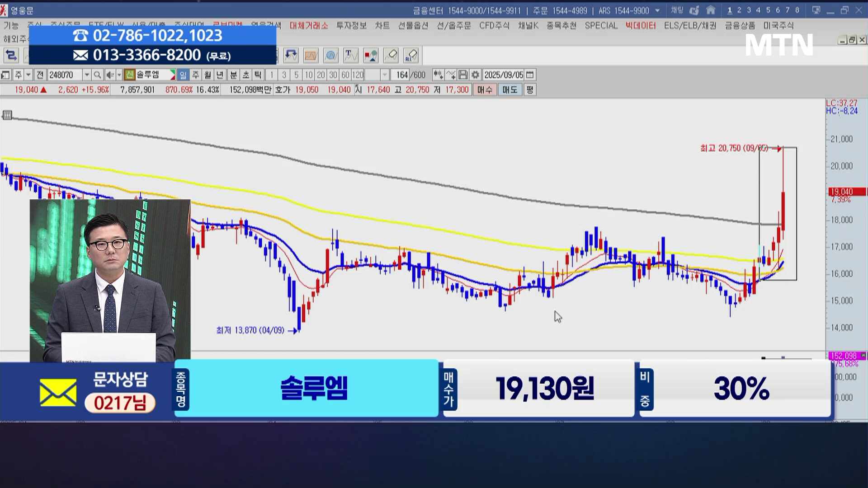Viewport: 868px width, 488px height.
Task: Switch chart to 월 monthly period
Action: [x=208, y=75]
